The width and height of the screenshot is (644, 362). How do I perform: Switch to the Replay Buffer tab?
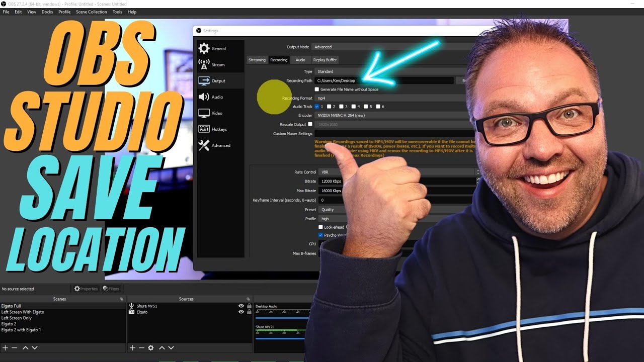[325, 59]
